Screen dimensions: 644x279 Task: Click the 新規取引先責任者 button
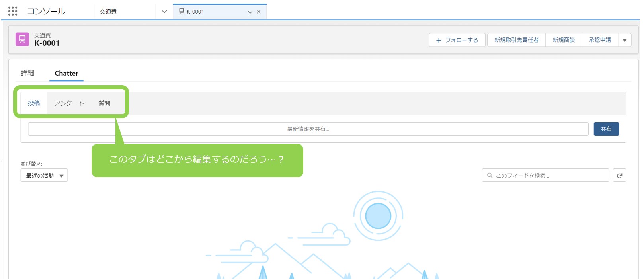click(x=516, y=40)
